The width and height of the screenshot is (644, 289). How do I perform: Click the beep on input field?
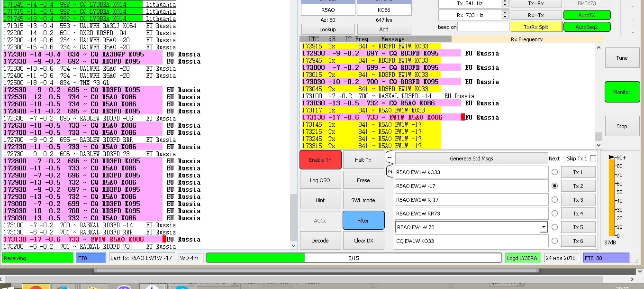tap(483, 27)
